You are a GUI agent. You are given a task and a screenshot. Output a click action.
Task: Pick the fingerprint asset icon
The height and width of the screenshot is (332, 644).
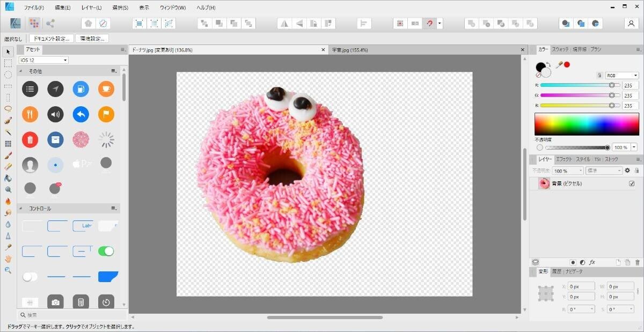pyautogui.click(x=81, y=140)
